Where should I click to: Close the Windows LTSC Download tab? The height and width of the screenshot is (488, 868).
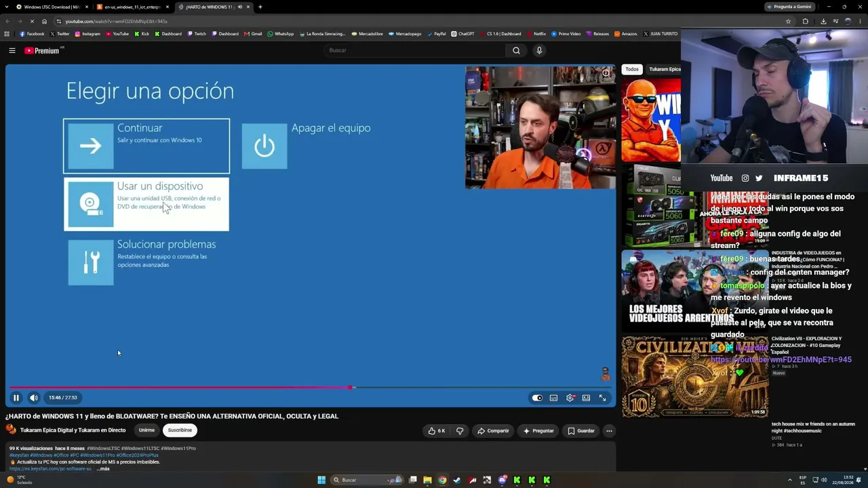point(87,7)
